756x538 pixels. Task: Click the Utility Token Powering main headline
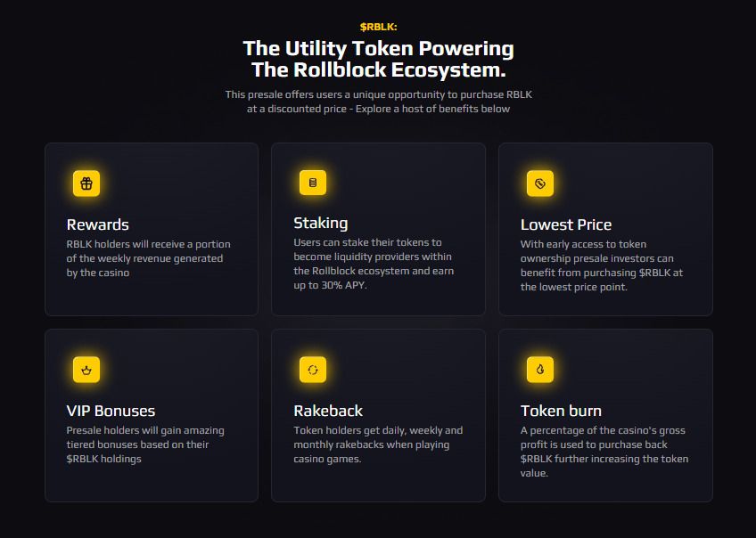[379, 59]
